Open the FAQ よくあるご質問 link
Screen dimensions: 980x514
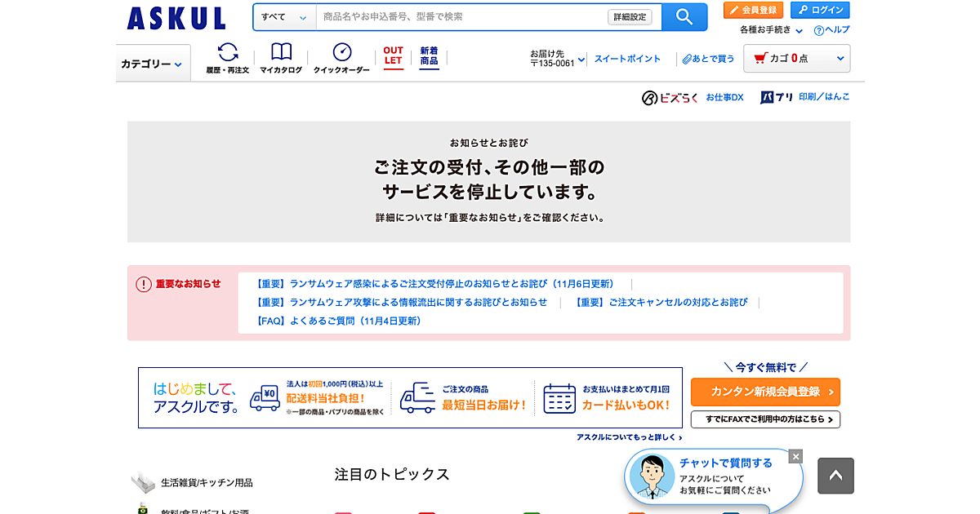[x=339, y=321]
